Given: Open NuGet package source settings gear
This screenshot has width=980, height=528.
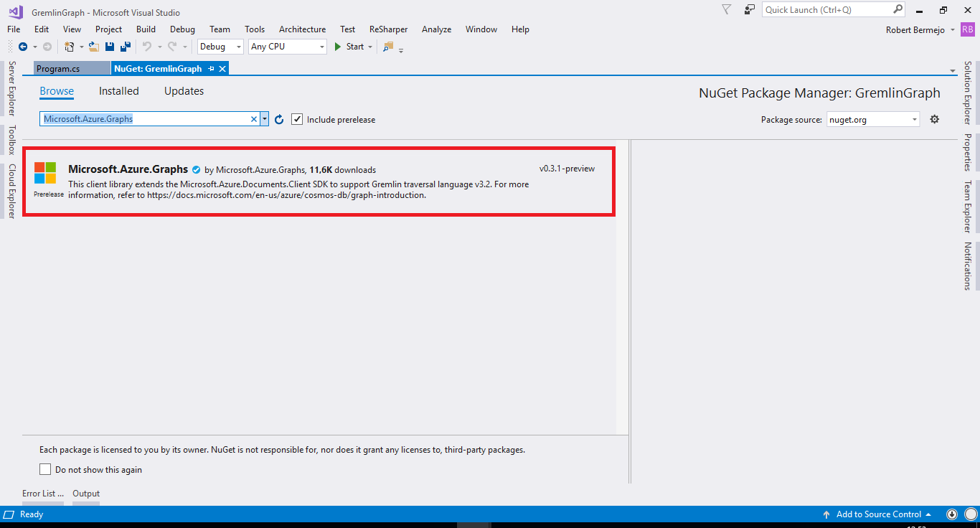Looking at the screenshot, I should point(935,119).
